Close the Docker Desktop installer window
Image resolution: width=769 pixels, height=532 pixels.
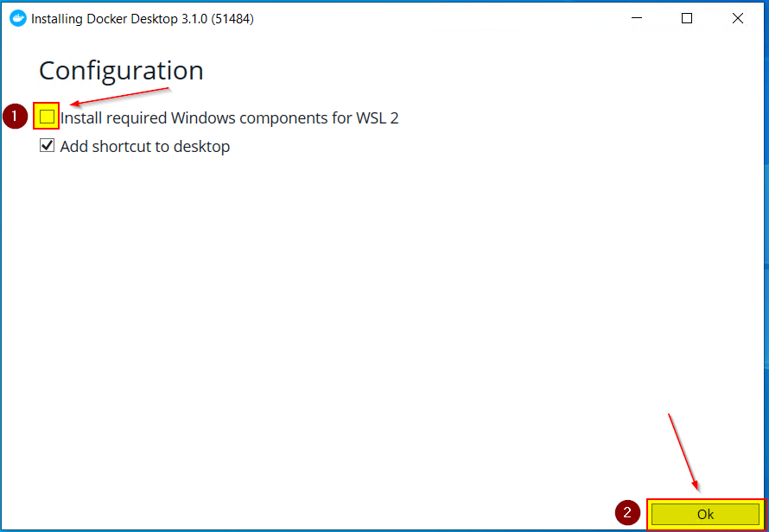[x=738, y=19]
